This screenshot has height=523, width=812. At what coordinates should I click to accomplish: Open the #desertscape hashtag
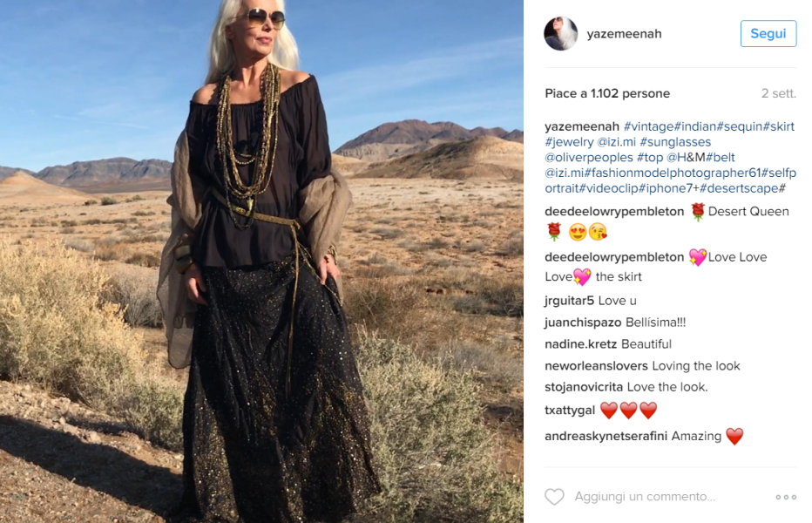tap(739, 188)
